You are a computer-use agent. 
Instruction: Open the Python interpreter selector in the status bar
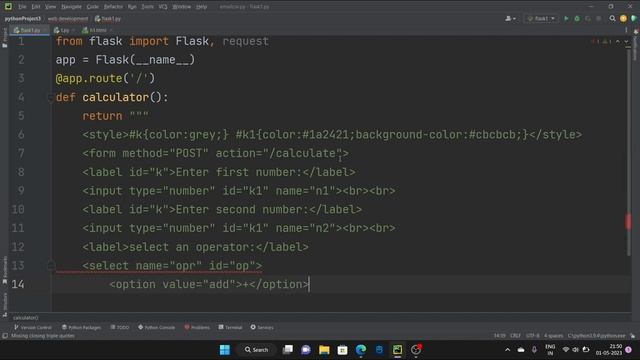(596, 336)
